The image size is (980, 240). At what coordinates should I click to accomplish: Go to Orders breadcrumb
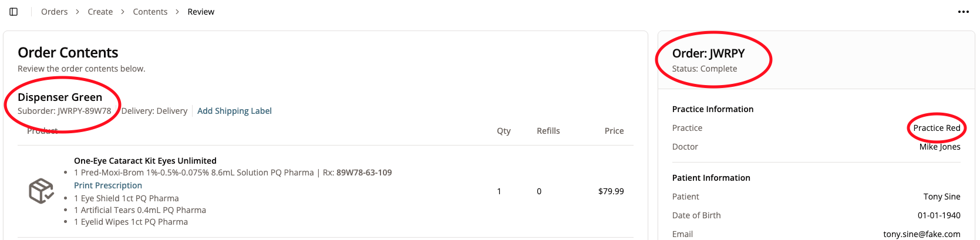click(x=54, y=12)
